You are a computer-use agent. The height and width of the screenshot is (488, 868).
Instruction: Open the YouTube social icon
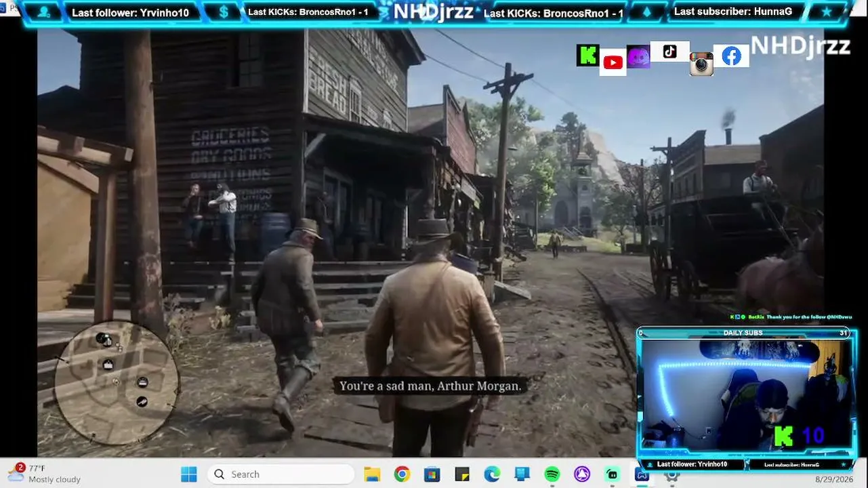pyautogui.click(x=613, y=63)
